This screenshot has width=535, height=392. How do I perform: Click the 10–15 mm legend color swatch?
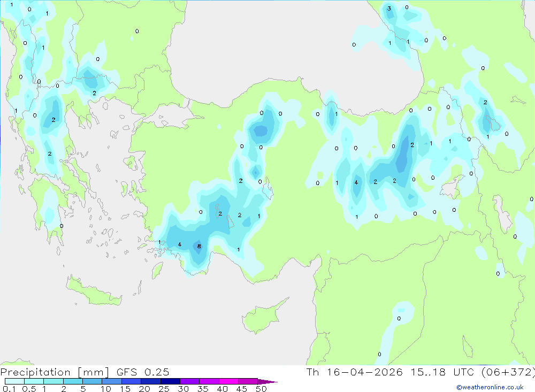click(112, 381)
